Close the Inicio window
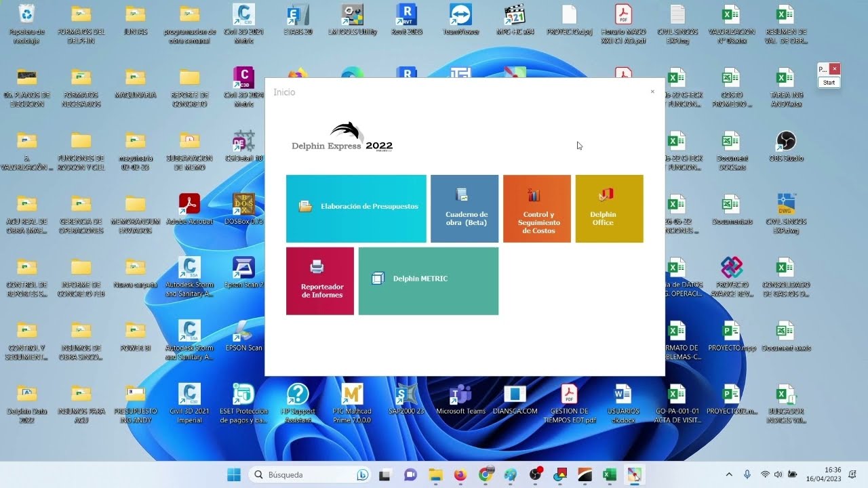The width and height of the screenshot is (868, 488). (652, 91)
